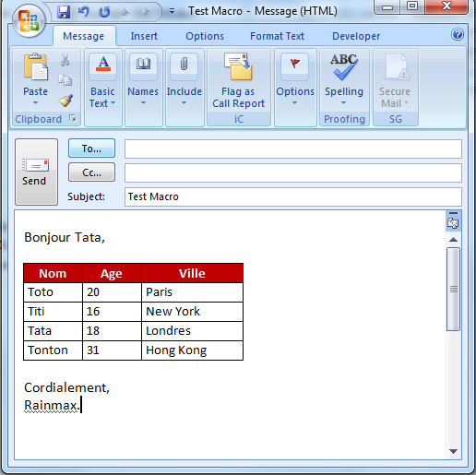This screenshot has width=476, height=475.
Task: Select the Format Painter brush icon
Action: pos(65,101)
